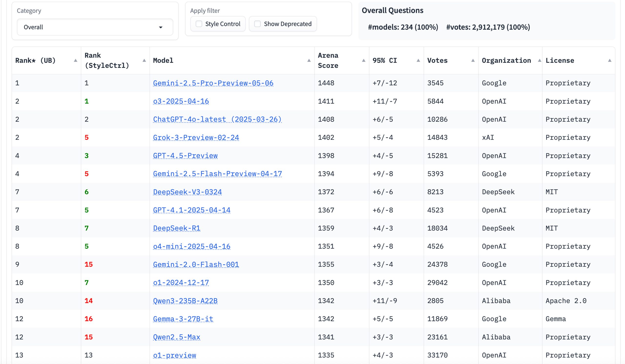Open the Category dropdown showing Overall

point(95,27)
